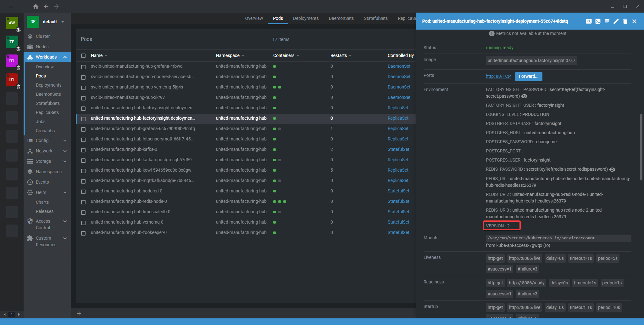Check the box for united-manufacturing-hub-kafka-0
The height and width of the screenshot is (325, 644).
coord(83,150)
